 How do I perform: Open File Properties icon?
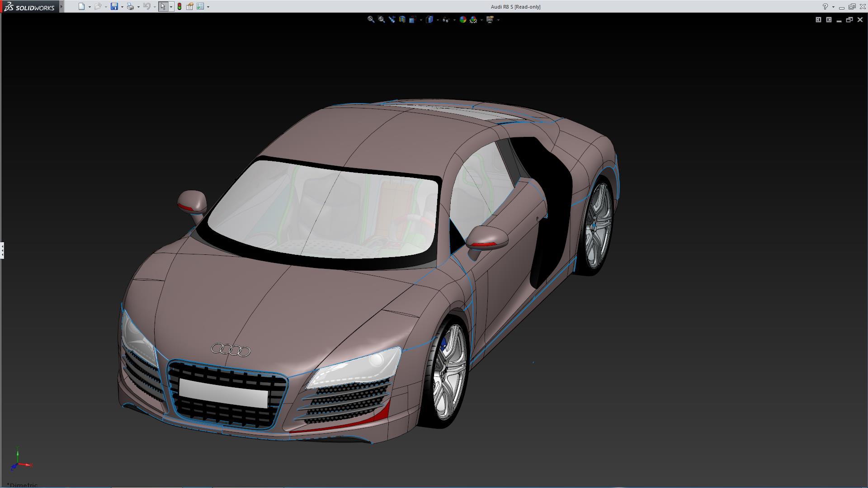tap(190, 6)
